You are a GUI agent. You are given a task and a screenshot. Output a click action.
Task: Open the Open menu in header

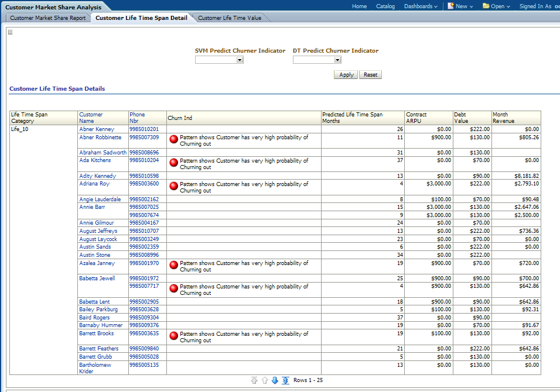click(x=496, y=6)
